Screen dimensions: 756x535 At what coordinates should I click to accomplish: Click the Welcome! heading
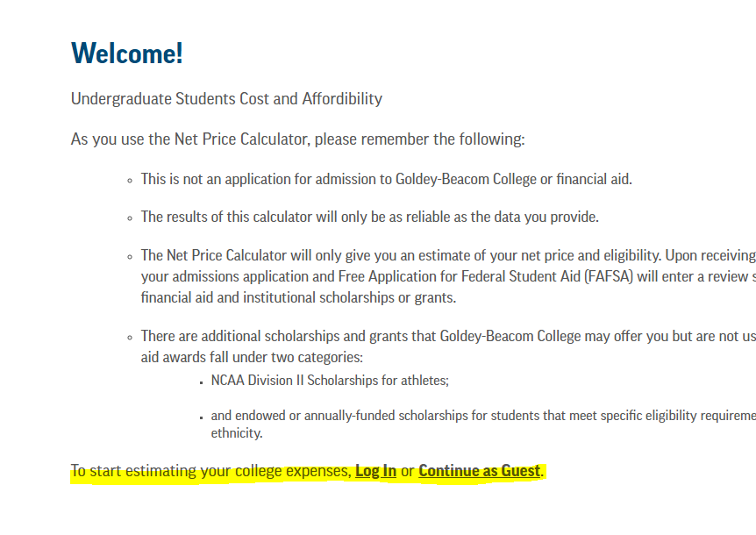click(x=127, y=53)
